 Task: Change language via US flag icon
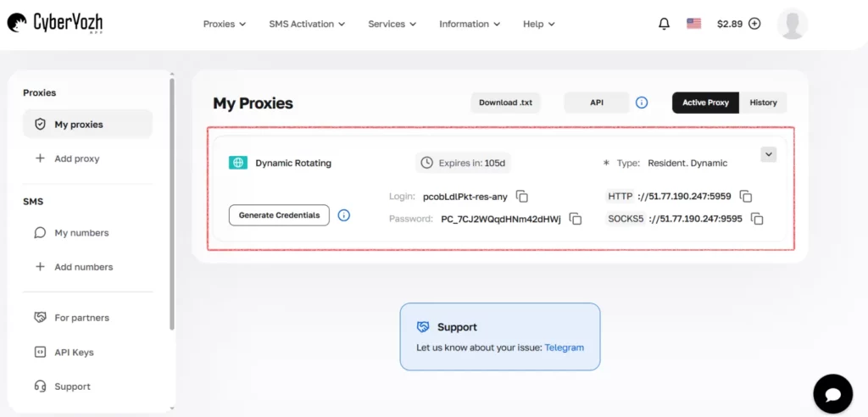693,23
